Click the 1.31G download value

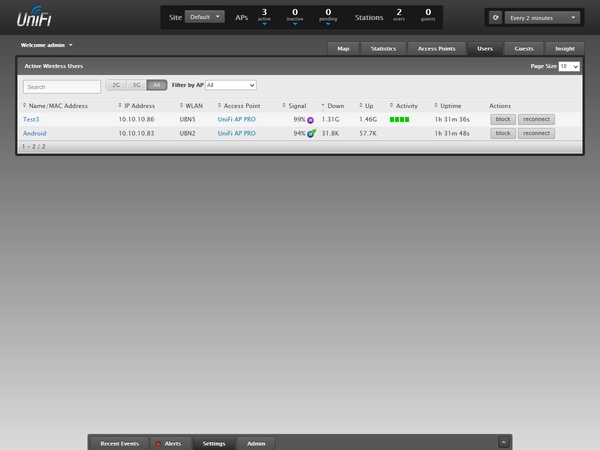coord(331,119)
